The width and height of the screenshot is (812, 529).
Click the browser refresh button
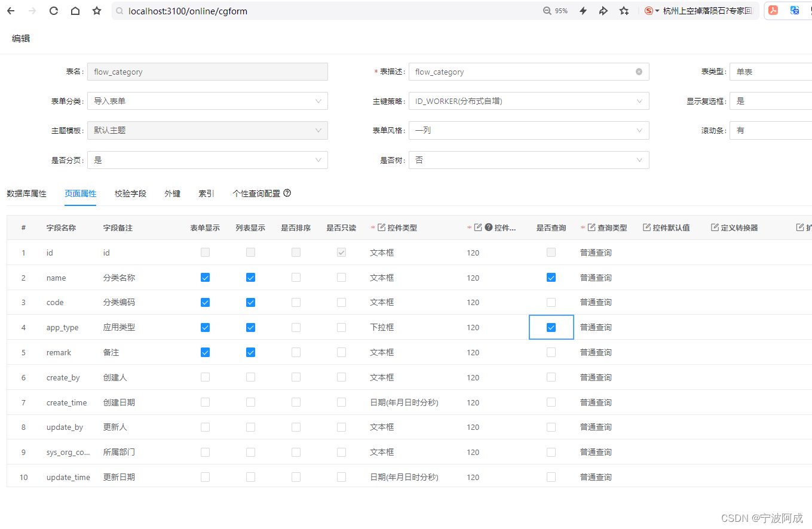[53, 10]
